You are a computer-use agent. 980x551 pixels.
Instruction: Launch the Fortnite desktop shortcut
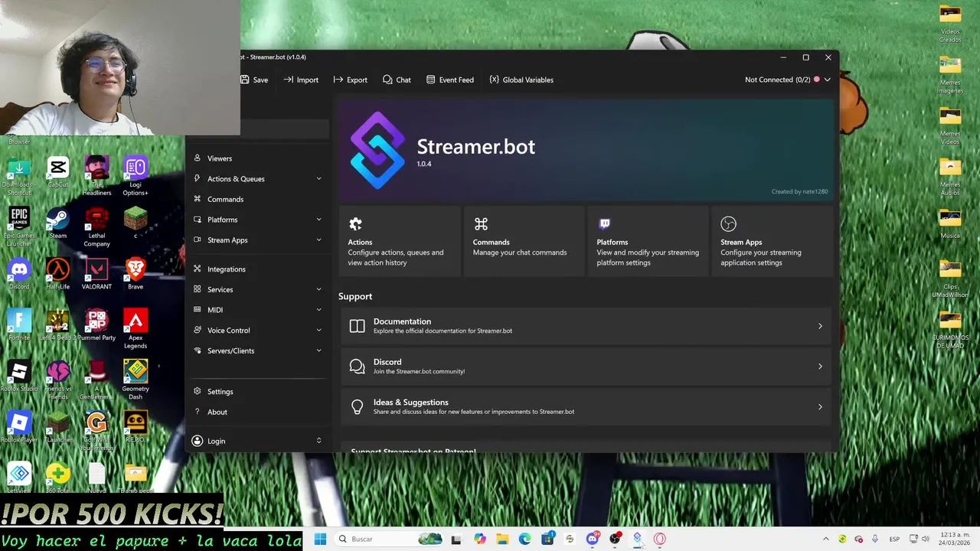pyautogui.click(x=19, y=325)
